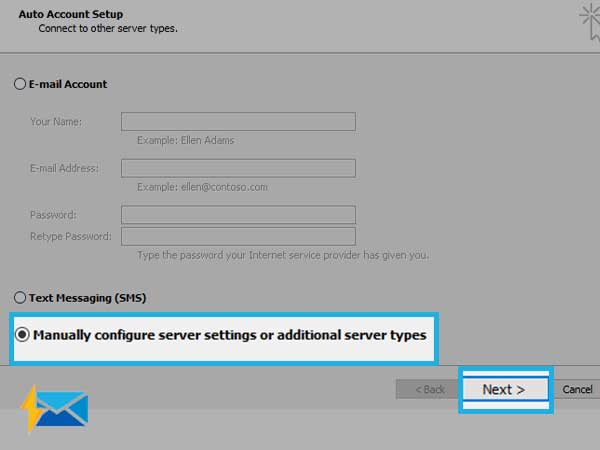The height and width of the screenshot is (450, 600).
Task: Click the Back button
Action: 427,390
